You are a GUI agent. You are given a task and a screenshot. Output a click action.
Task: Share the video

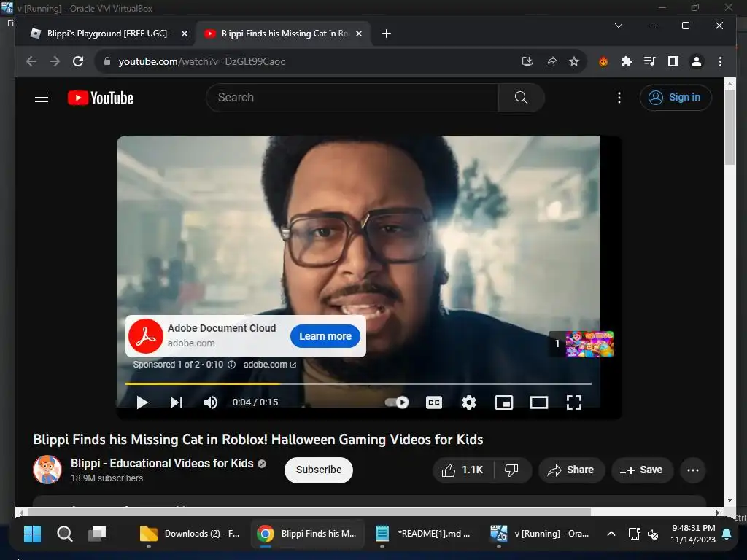coord(570,470)
